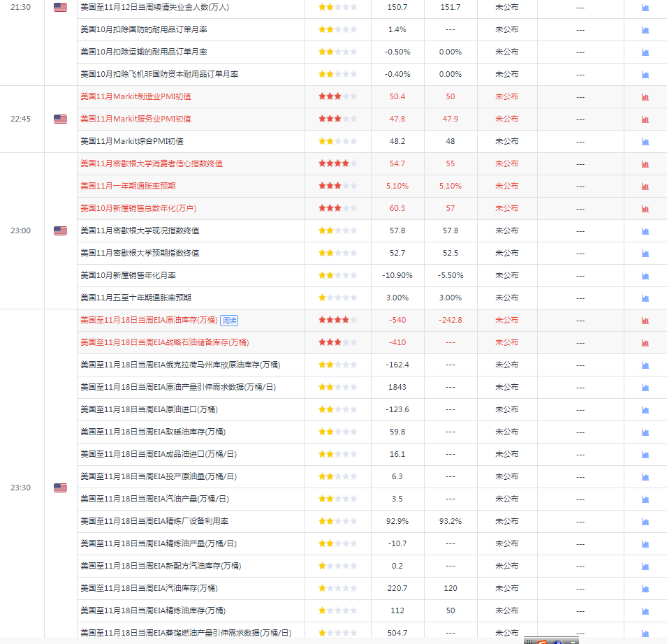Viewport: 667px width, 644px height.
Task: Open 美国11月一年期通胀率预期 link
Action: tap(128, 186)
